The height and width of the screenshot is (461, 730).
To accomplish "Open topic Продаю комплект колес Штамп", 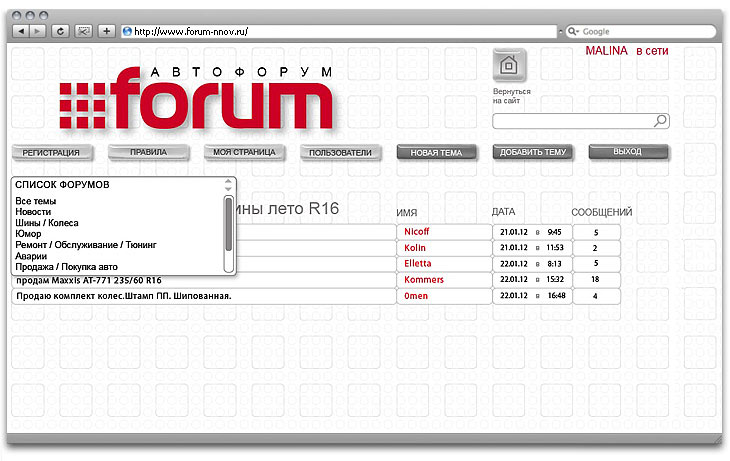I will 124,296.
